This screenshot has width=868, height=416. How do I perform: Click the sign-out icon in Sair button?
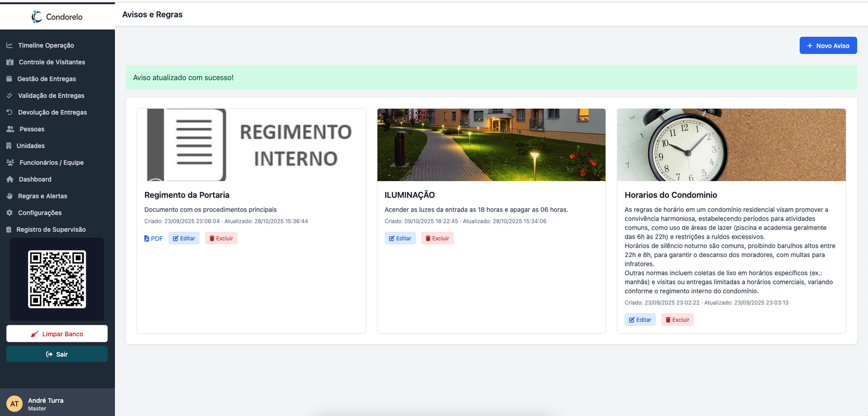click(x=49, y=355)
